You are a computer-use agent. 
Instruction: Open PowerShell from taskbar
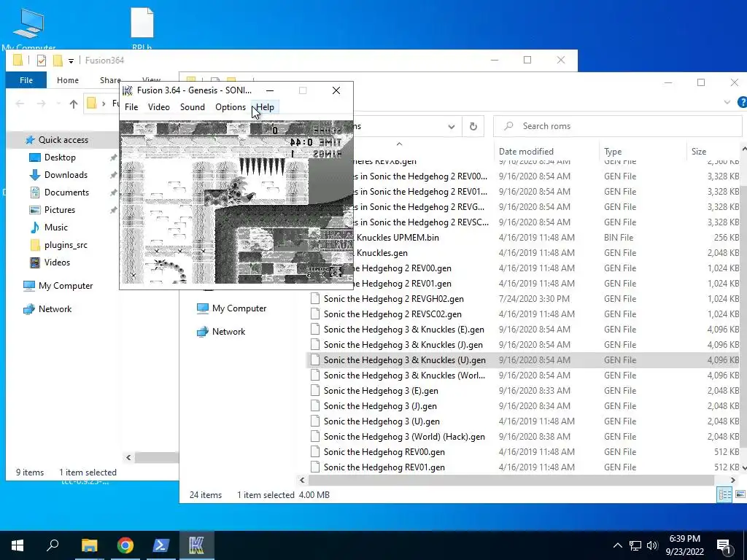[x=161, y=545]
